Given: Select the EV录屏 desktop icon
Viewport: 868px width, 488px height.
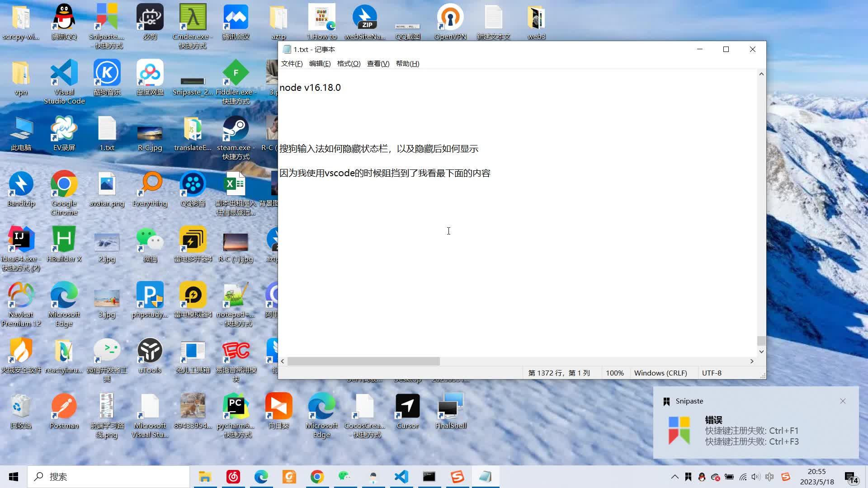Looking at the screenshot, I should coord(64,133).
